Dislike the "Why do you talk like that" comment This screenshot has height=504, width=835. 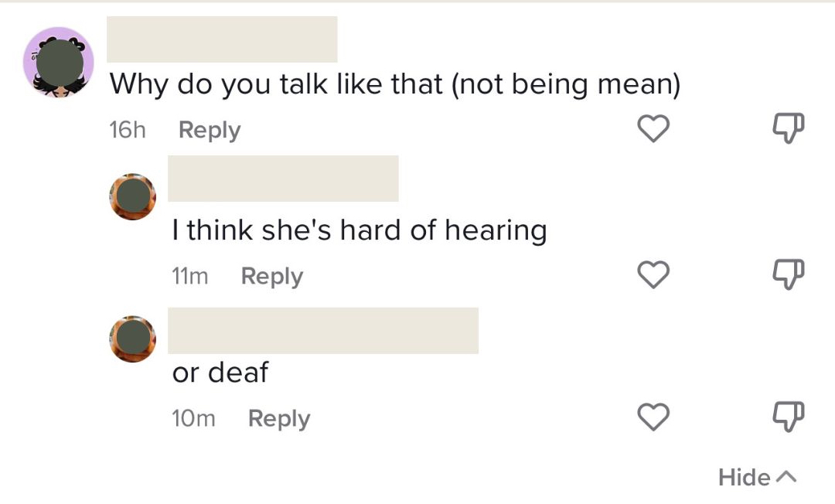coord(789,129)
